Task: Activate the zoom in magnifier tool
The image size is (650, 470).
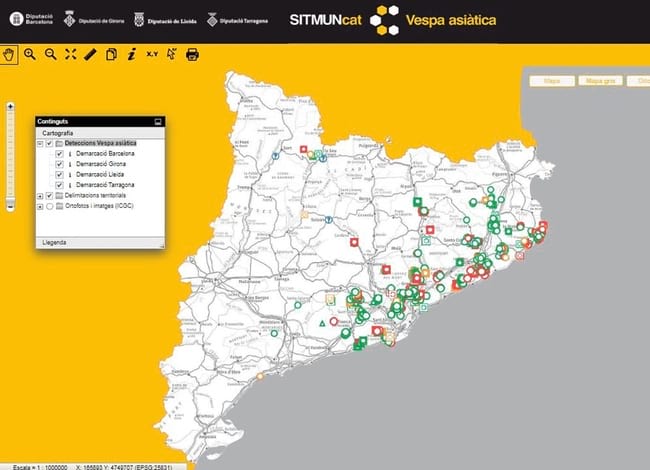Action: click(29, 54)
